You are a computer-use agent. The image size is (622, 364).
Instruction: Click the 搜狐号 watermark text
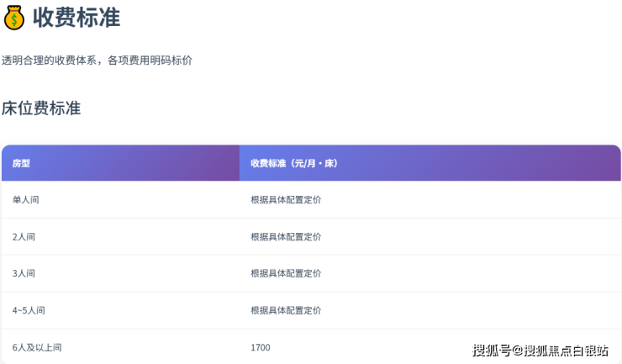[x=492, y=351]
